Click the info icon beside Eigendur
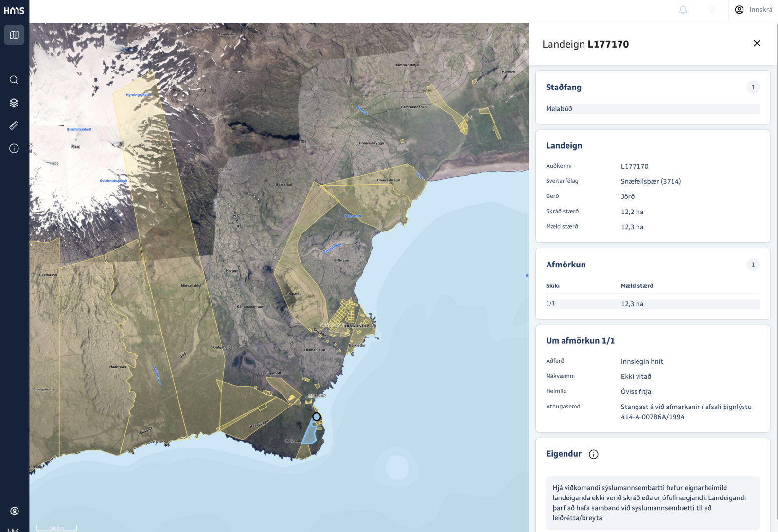Viewport: 778px width, 532px height. pos(594,454)
